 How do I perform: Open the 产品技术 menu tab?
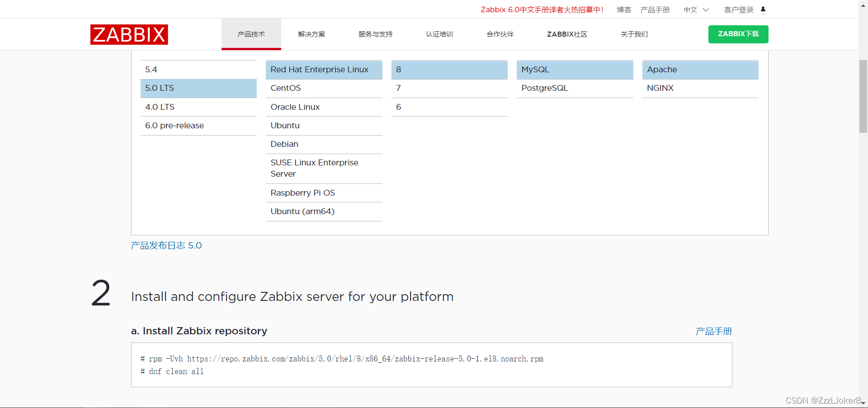(251, 34)
